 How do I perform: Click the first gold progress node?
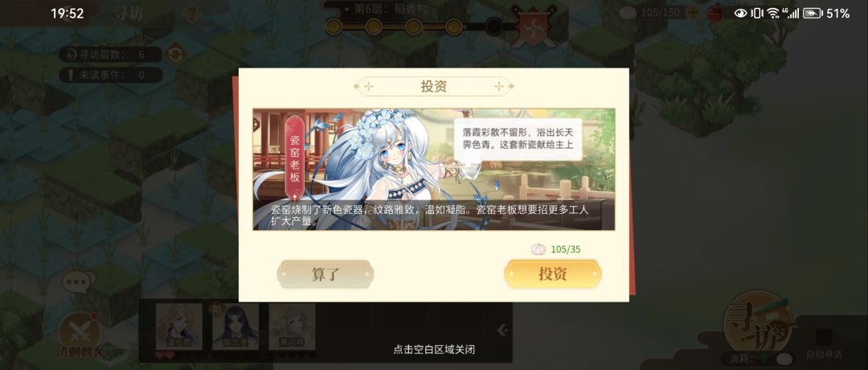pyautogui.click(x=334, y=26)
